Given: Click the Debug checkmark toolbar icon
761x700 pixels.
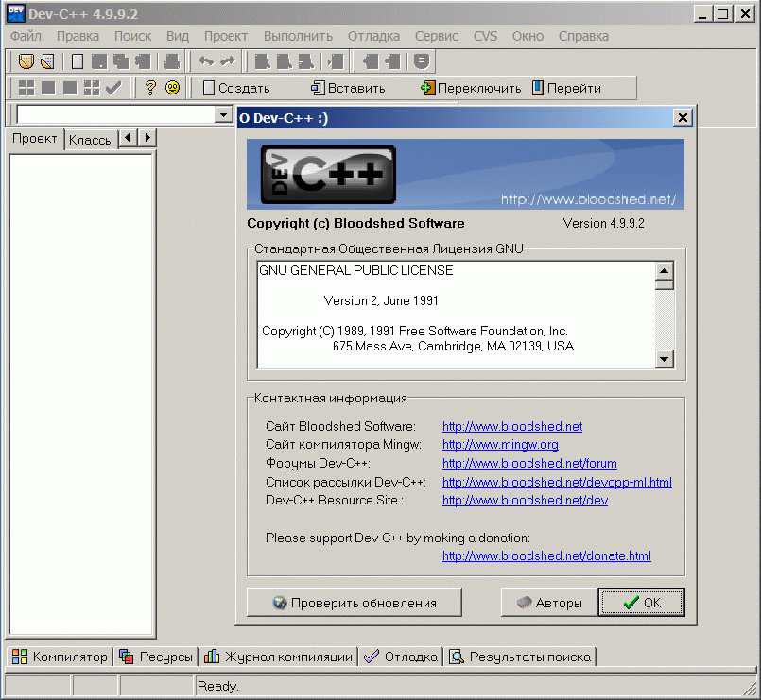Looking at the screenshot, I should [113, 88].
